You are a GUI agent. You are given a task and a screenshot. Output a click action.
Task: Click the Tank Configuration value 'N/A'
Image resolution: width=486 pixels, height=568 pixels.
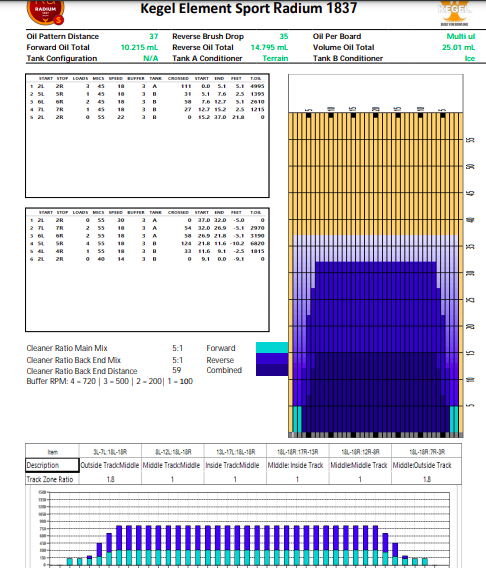point(151,58)
